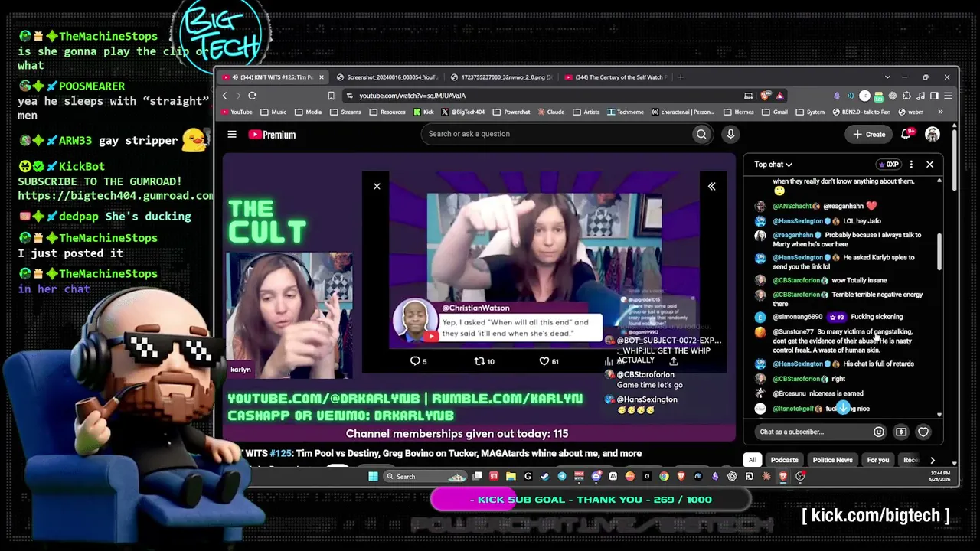This screenshot has width=980, height=551.
Task: Open the YouTube bookmark
Action: point(237,112)
